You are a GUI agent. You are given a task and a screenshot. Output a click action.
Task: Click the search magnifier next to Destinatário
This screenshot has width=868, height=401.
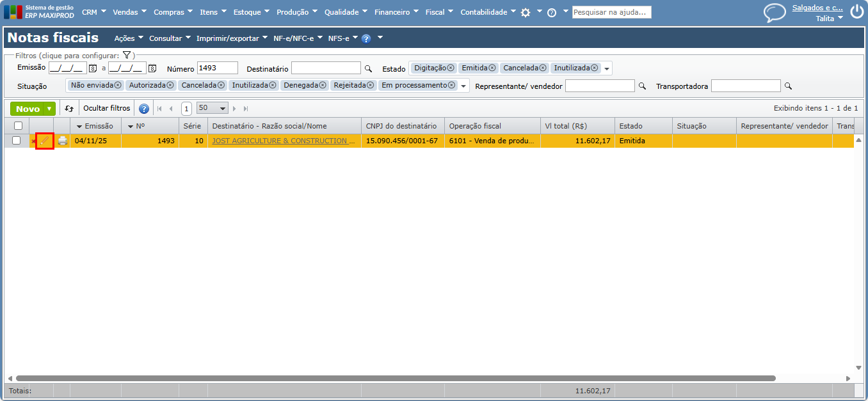click(x=368, y=68)
